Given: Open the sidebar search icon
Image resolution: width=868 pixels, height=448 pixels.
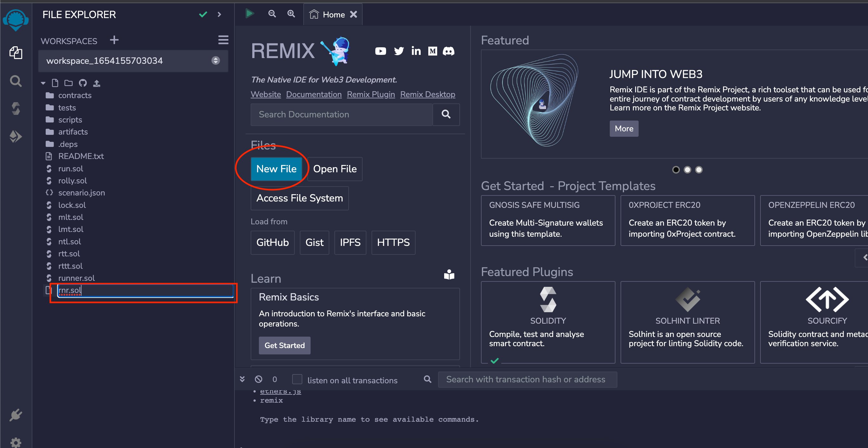Looking at the screenshot, I should 16,81.
